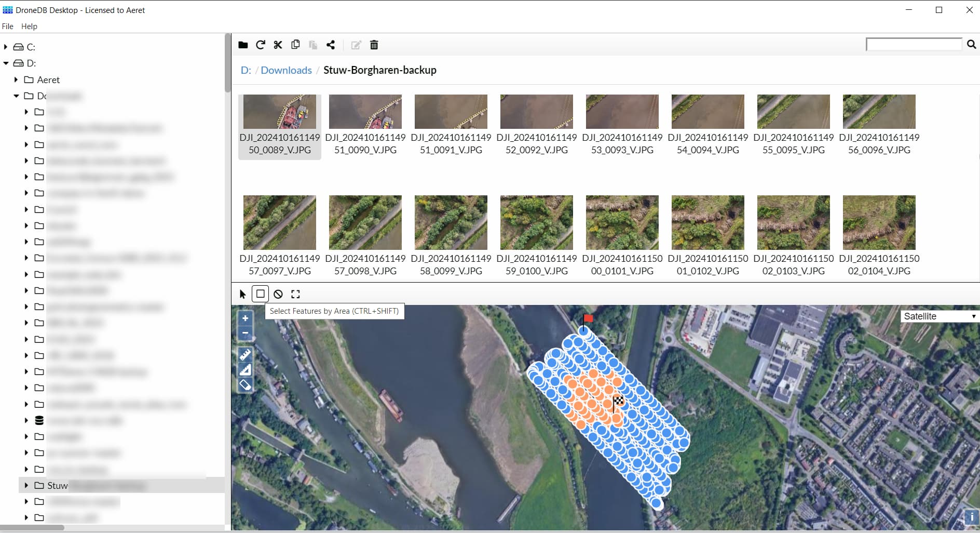Select thumbnail DJI_20241016114951_0090_V.JPG
This screenshot has width=980, height=533.
365,111
